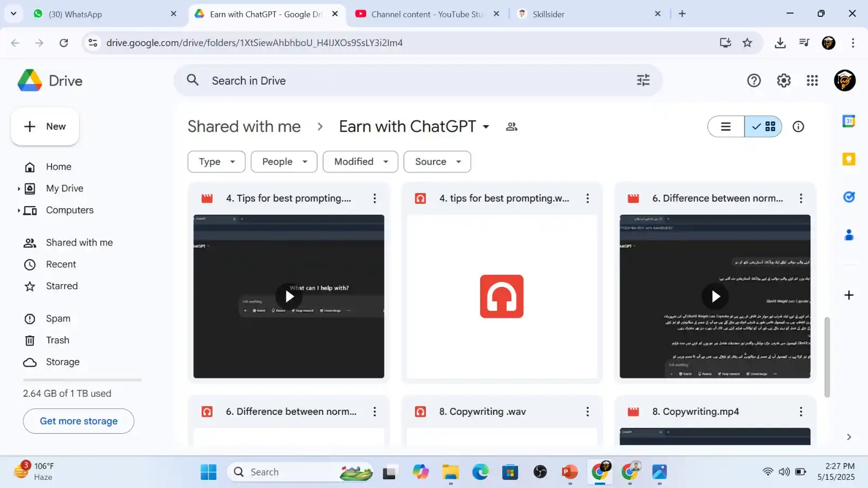Image resolution: width=868 pixels, height=488 pixels.
Task: Open Chrome three-dot menu
Action: tap(853, 43)
